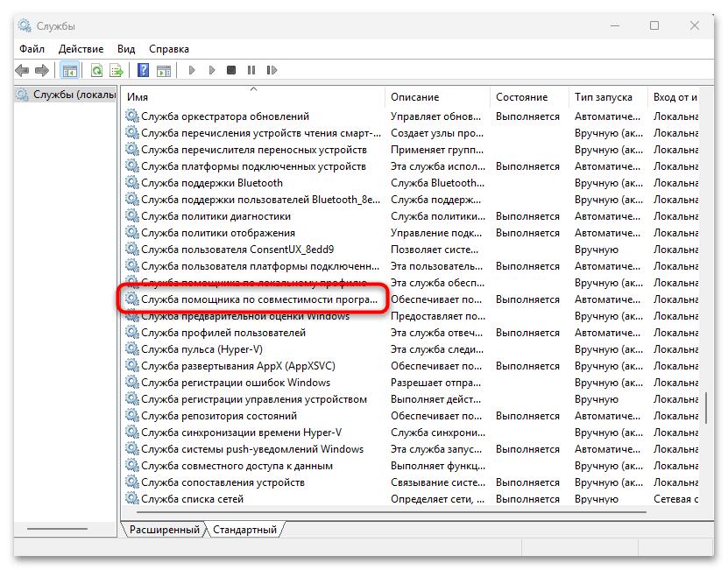
Task: Click the Back arrow in the toolbar
Action: pos(21,70)
